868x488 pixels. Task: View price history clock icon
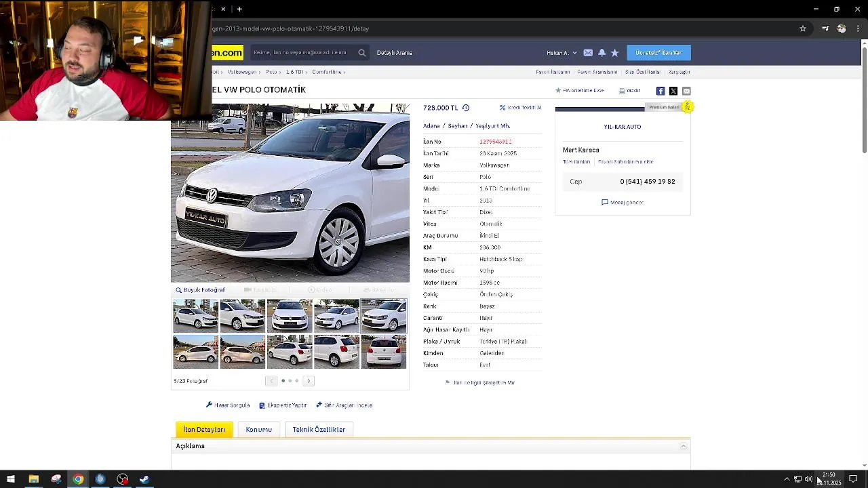pyautogui.click(x=465, y=108)
